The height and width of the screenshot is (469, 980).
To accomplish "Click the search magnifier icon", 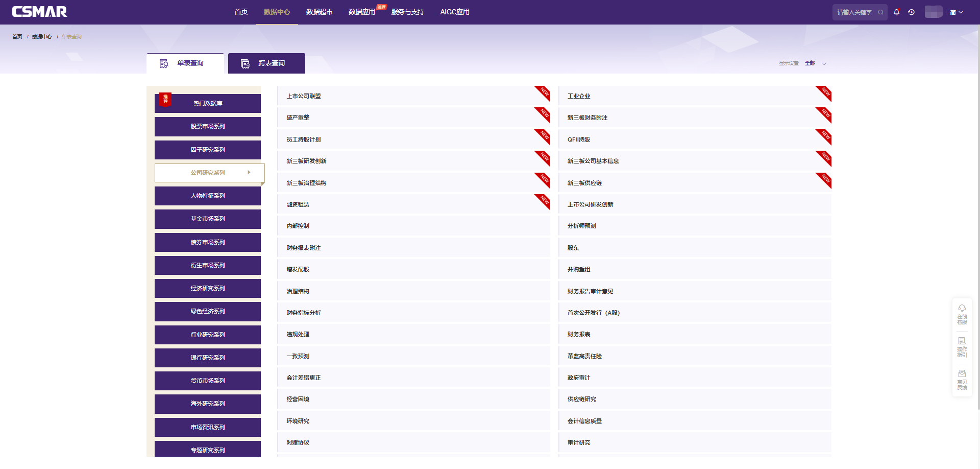I will click(x=880, y=12).
